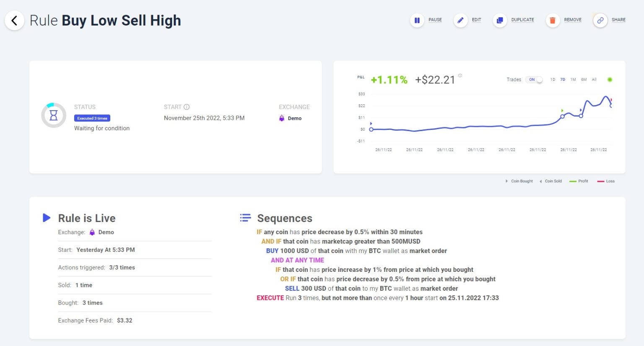Open the Edit pencil icon

460,20
